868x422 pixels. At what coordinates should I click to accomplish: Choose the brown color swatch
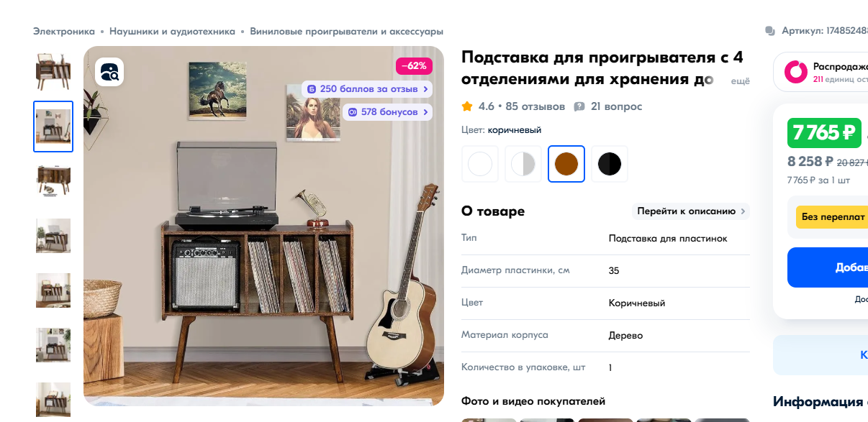(x=566, y=164)
